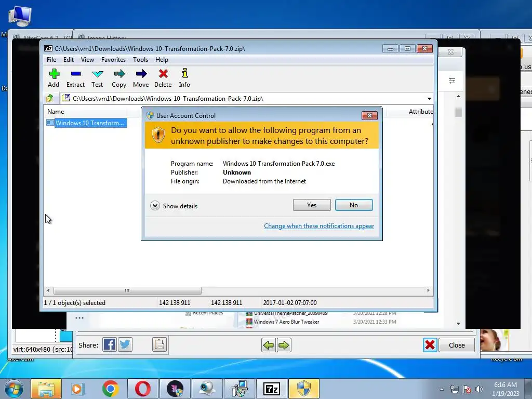Click the taskbar clock showing 6:16 AM
This screenshot has width=532, height=399.
[x=506, y=389]
